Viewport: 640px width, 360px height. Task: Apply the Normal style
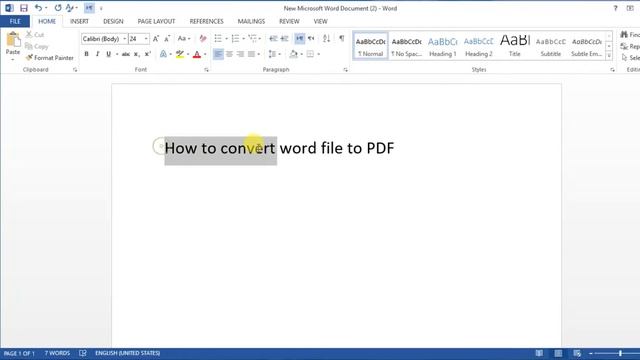tap(370, 47)
